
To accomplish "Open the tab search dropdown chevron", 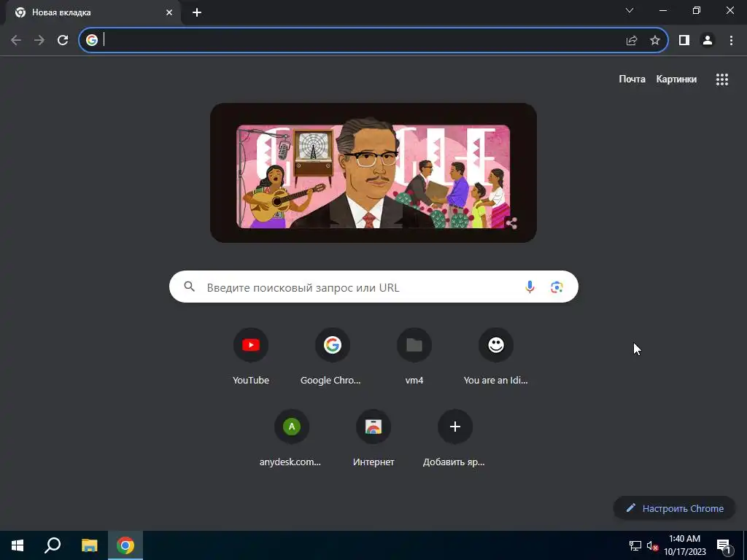I will click(630, 10).
